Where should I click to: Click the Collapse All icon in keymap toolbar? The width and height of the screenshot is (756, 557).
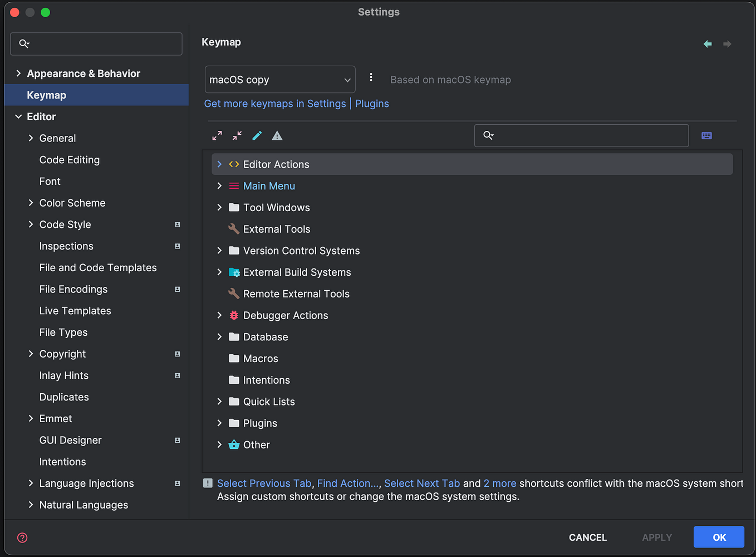pyautogui.click(x=237, y=135)
